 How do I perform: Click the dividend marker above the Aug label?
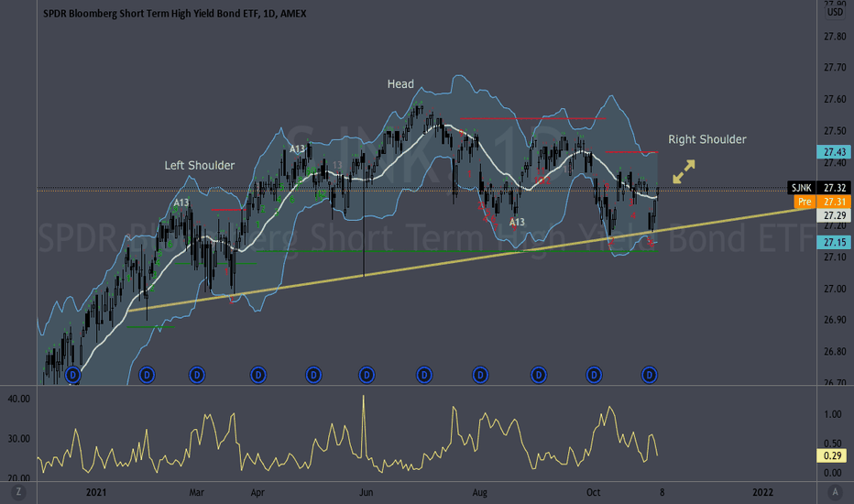tap(480, 375)
